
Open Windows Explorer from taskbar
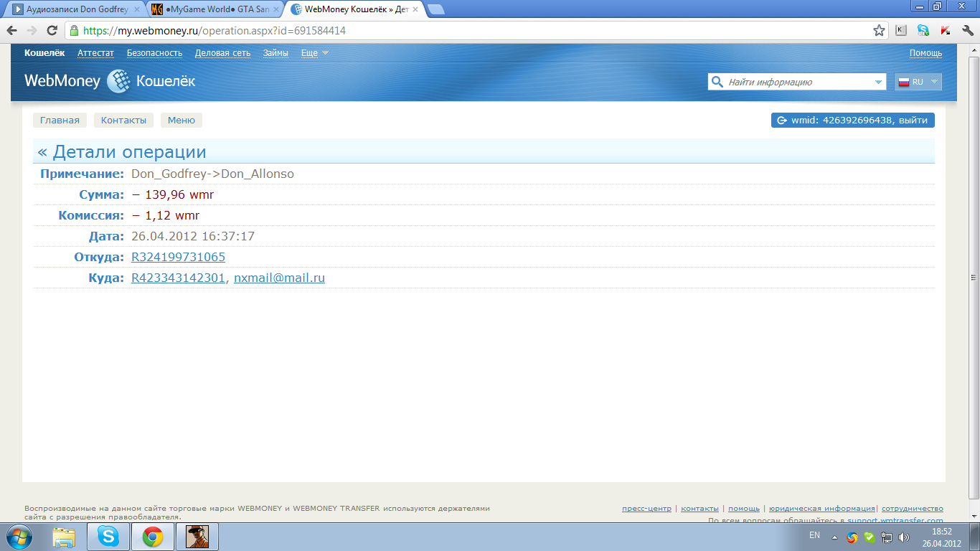(x=65, y=537)
